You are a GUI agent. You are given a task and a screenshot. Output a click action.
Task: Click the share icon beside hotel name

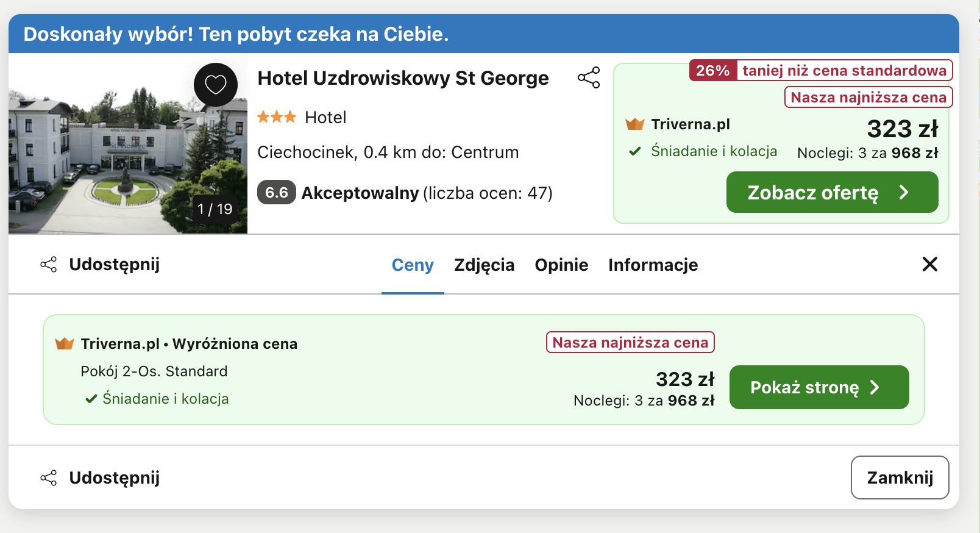tap(589, 77)
